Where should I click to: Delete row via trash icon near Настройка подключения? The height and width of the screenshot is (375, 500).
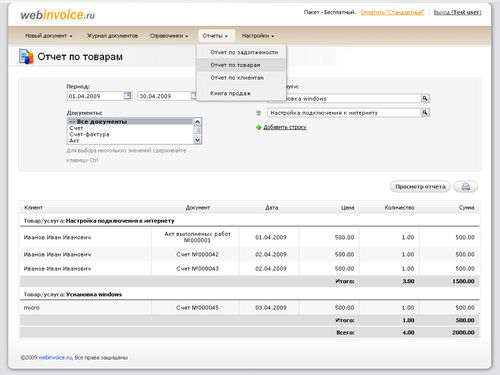pos(258,113)
